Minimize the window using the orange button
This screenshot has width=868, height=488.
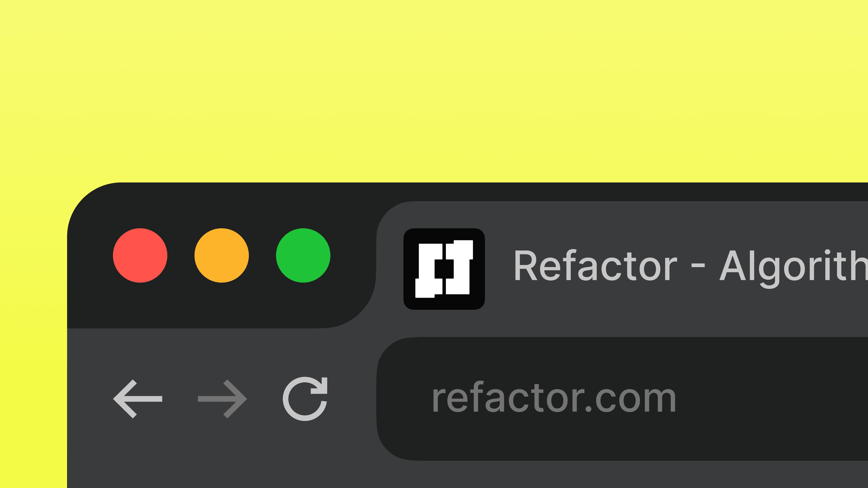222,255
